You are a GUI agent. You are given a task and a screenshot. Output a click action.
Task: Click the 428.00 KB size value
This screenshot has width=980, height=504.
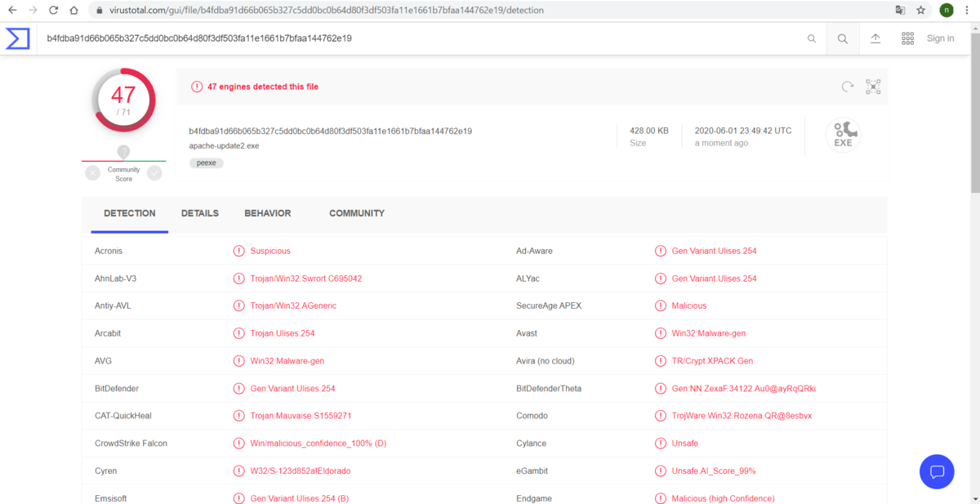(649, 131)
